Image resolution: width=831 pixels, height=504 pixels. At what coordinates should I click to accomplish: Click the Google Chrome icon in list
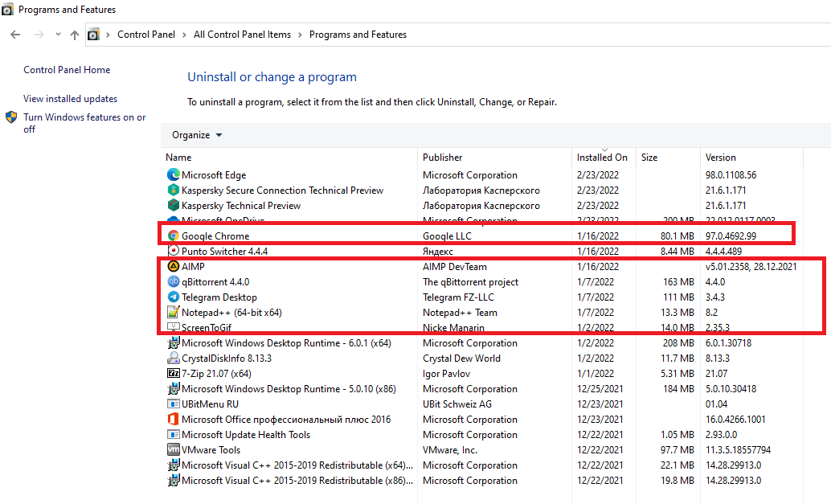[174, 236]
